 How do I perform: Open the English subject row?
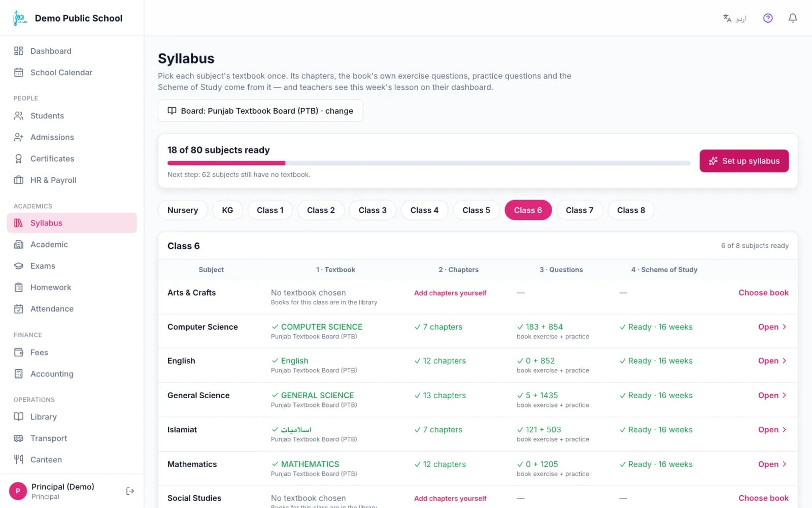772,361
